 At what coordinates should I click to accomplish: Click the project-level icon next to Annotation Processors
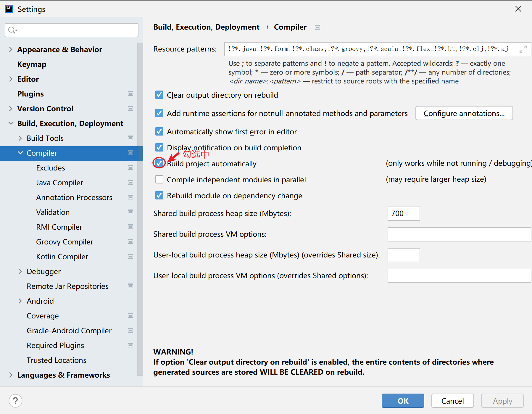[130, 197]
